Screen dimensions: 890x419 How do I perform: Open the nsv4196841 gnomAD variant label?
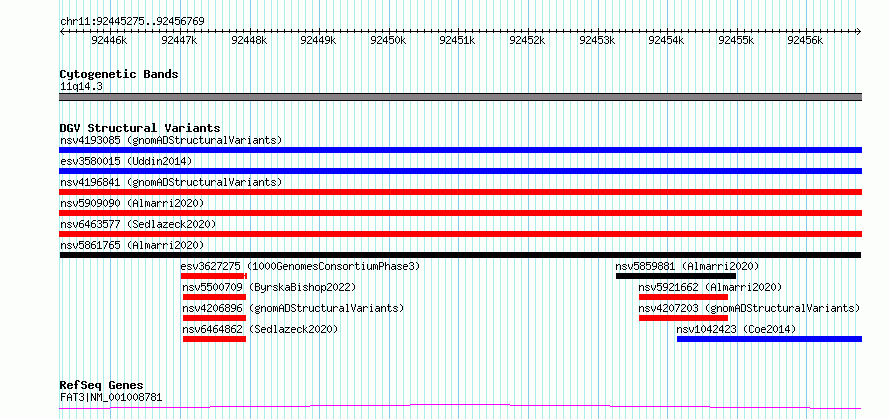point(171,182)
